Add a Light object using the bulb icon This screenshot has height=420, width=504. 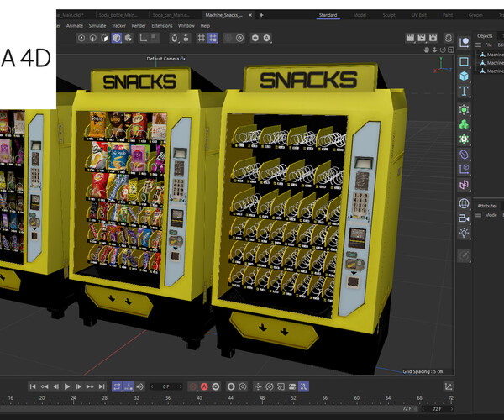click(x=464, y=233)
